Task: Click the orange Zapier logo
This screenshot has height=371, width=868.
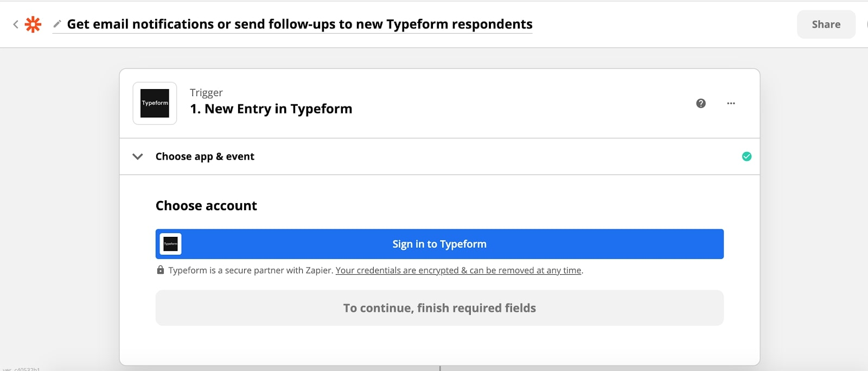Action: coord(33,24)
